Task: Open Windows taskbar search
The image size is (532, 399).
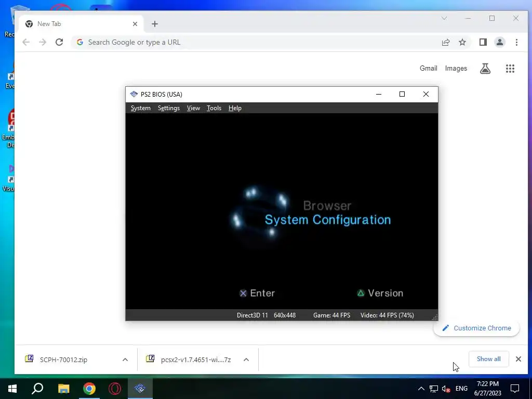Action: point(37,389)
